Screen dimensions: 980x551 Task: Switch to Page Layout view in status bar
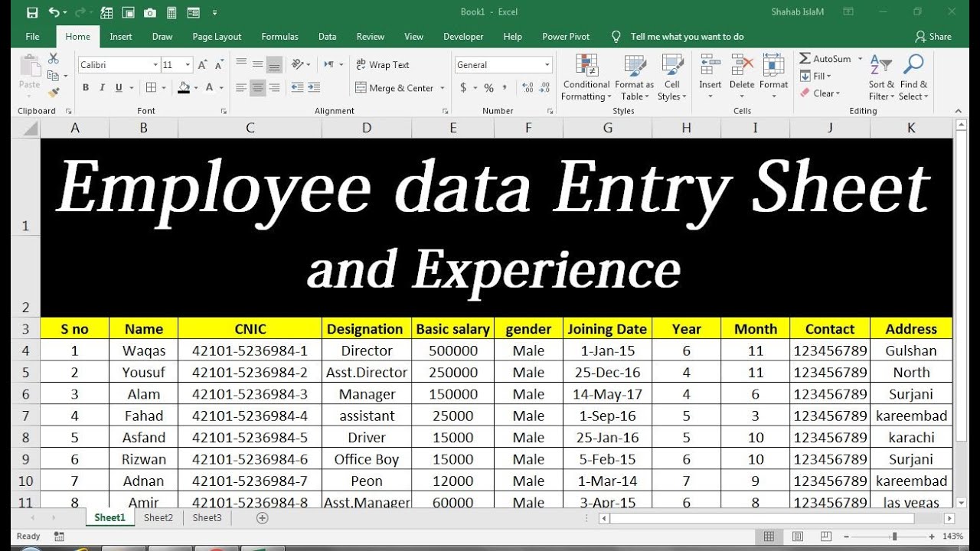798,536
